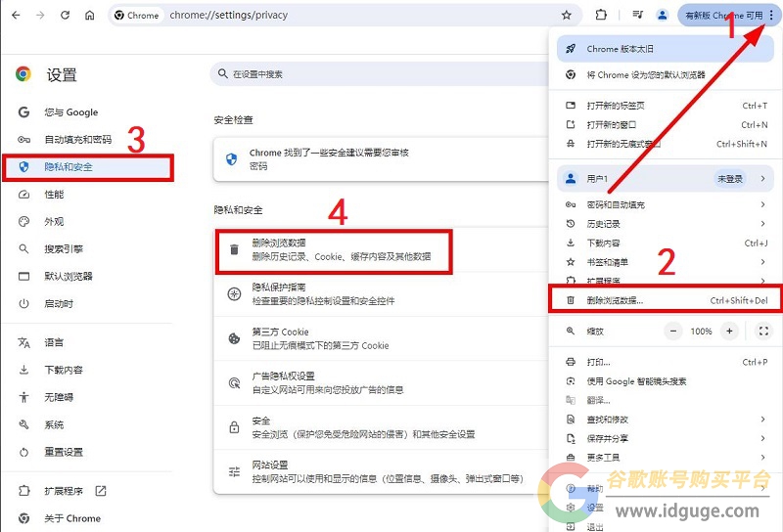This screenshot has height=532, width=783.
Task: Expand the 历史记录 submenu arrow
Action: (x=762, y=223)
